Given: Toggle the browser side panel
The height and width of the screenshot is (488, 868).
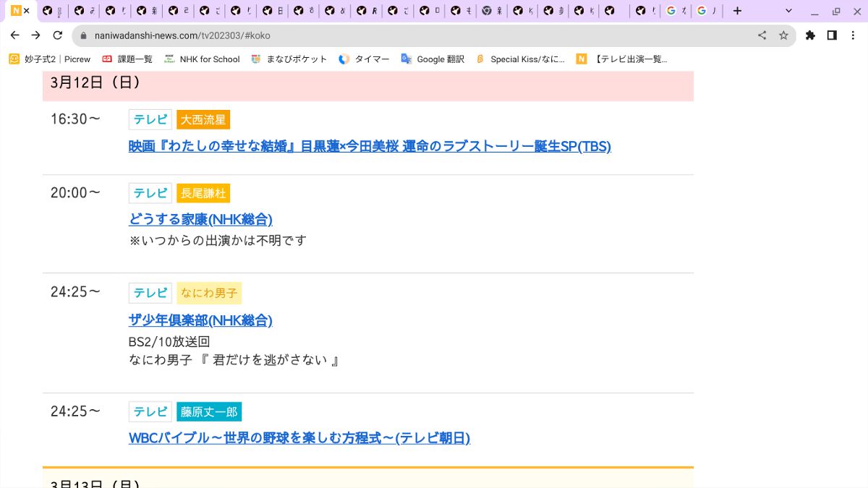Looking at the screenshot, I should (x=832, y=35).
